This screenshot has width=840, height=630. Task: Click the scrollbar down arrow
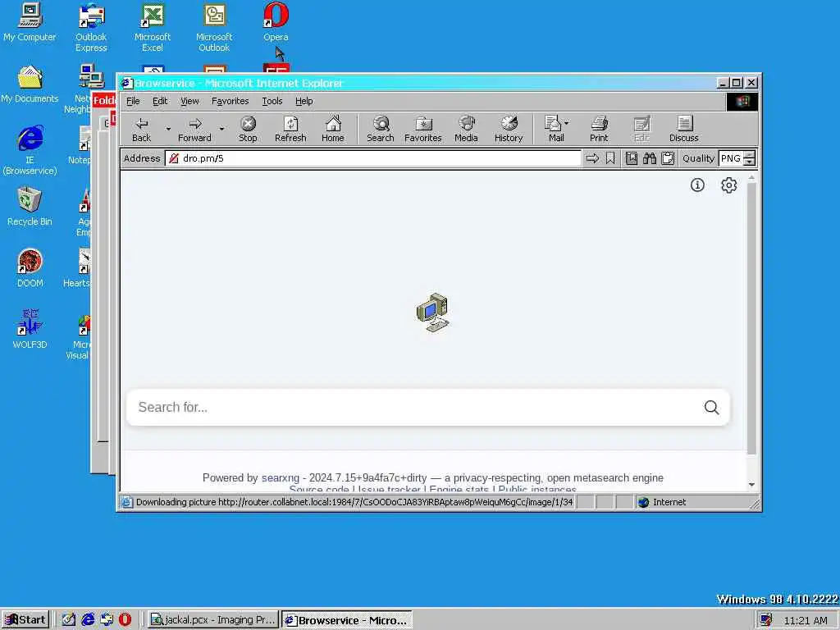[751, 485]
